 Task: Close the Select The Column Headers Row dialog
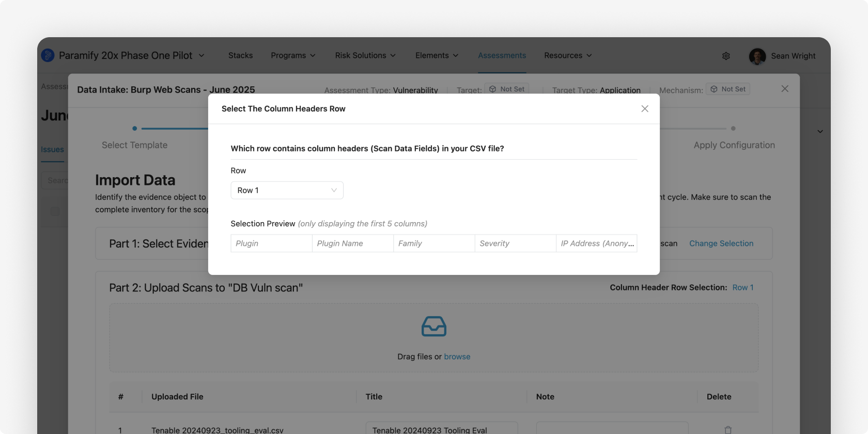tap(645, 109)
